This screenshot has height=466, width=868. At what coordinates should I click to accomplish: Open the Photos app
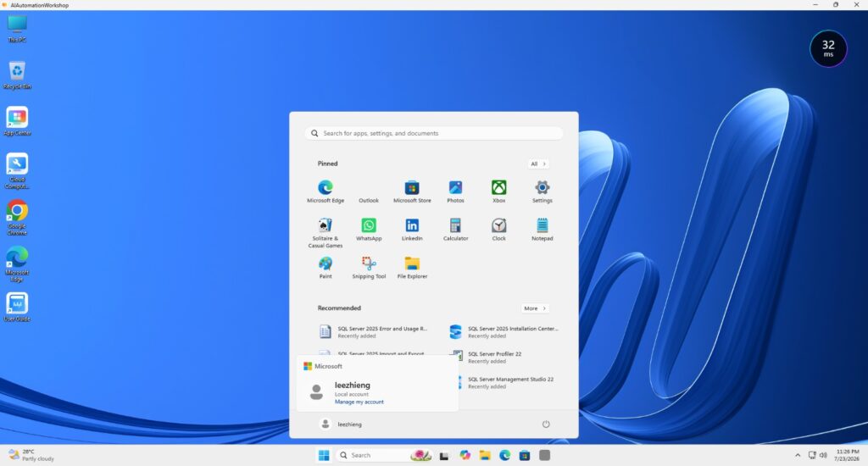tap(455, 191)
